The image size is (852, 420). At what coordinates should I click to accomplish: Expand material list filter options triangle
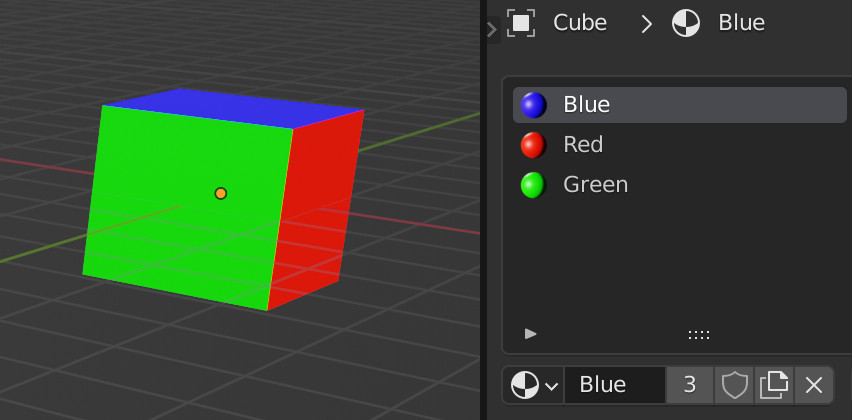[x=530, y=334]
